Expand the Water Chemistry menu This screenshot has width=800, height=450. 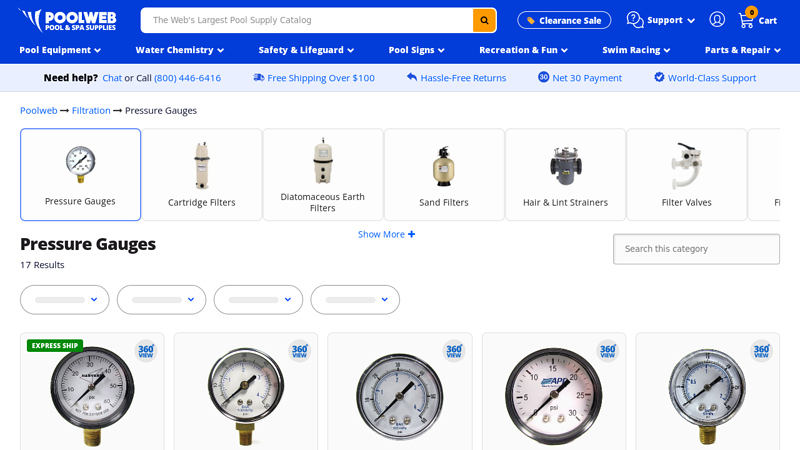coord(180,50)
